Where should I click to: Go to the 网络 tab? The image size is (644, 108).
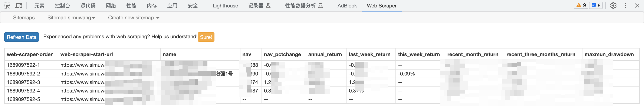[111, 6]
